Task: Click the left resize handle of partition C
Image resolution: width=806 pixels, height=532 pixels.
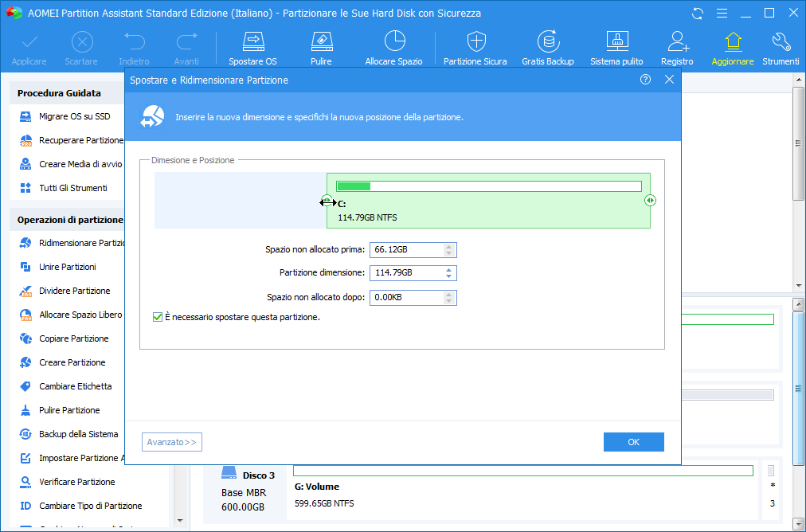Action: click(327, 201)
